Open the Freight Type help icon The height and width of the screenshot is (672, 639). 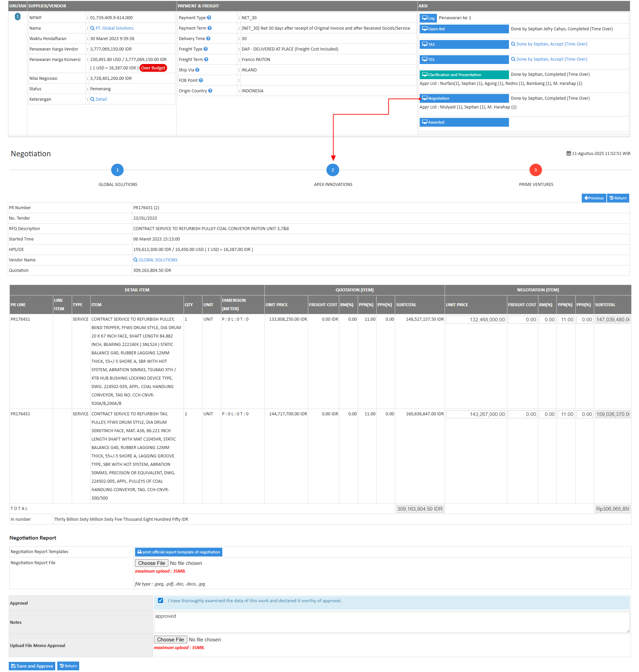206,49
